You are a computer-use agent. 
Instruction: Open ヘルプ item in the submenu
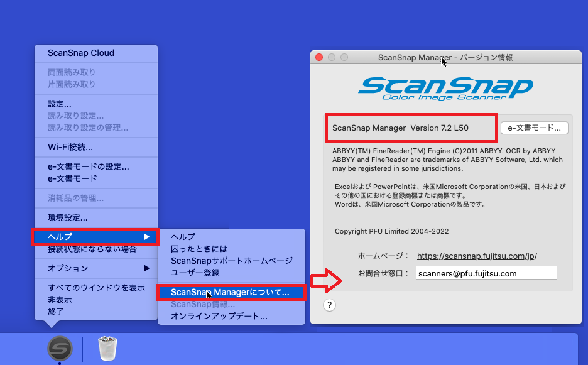[x=231, y=237]
